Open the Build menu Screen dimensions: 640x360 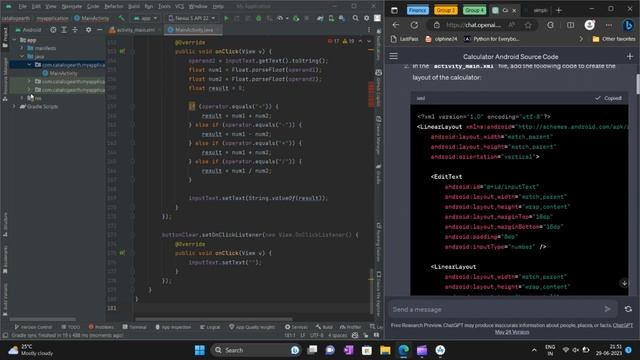[x=134, y=7]
